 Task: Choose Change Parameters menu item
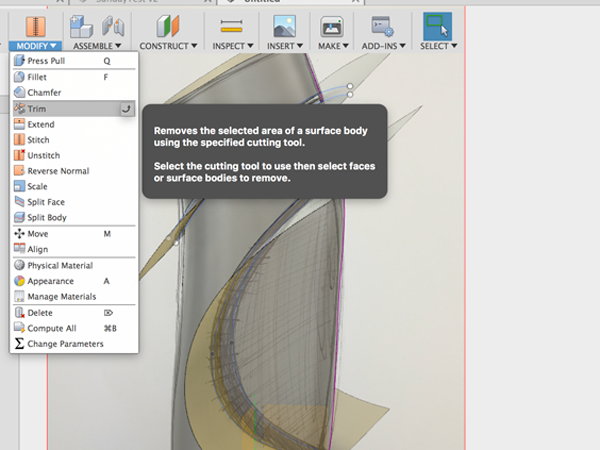tap(74, 344)
